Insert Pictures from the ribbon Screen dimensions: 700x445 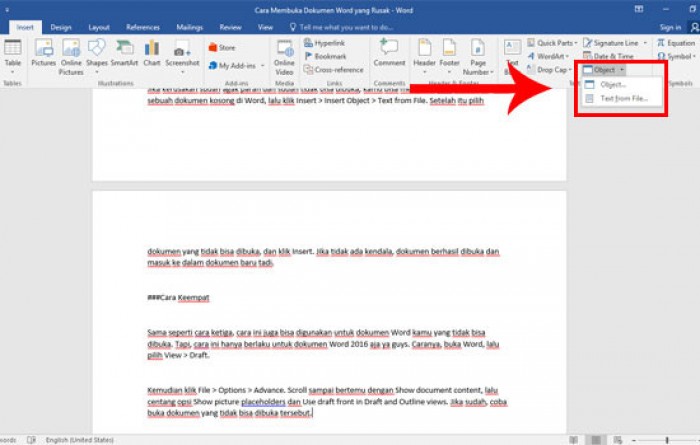(43, 53)
